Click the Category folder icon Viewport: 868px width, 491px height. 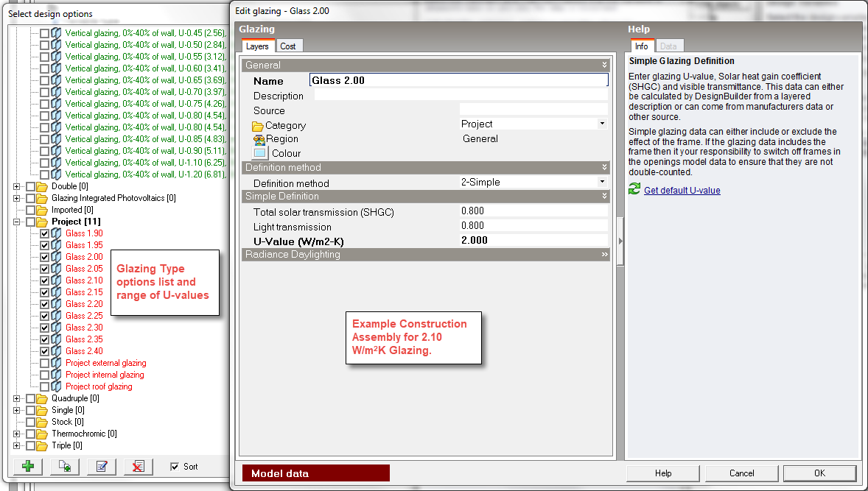tap(258, 126)
